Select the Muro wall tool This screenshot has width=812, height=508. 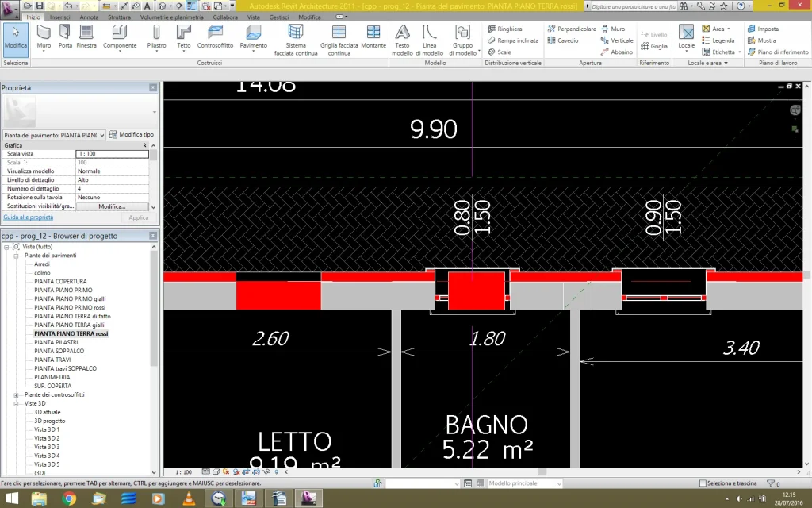click(44, 36)
